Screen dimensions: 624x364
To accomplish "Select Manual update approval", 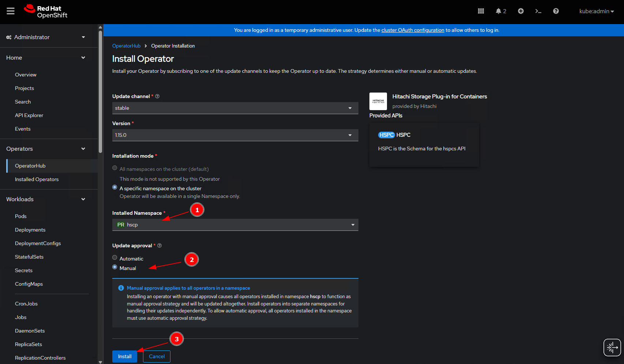I will click(x=115, y=267).
